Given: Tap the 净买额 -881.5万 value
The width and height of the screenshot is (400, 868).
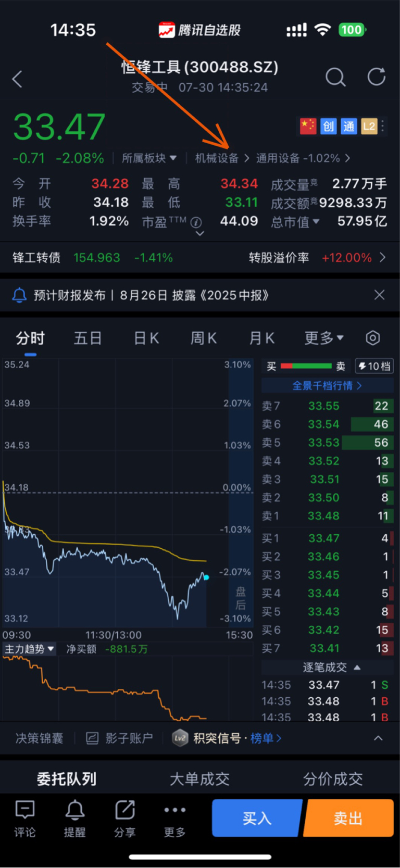Looking at the screenshot, I should coord(107,649).
